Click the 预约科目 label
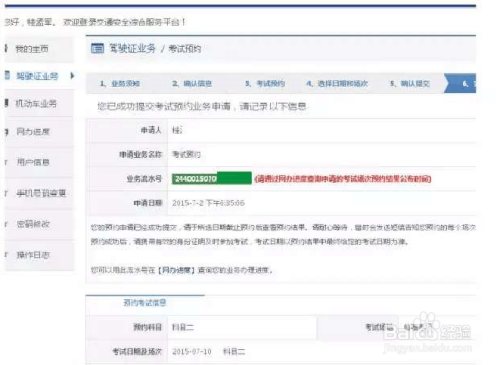This screenshot has height=365, width=500. [148, 327]
